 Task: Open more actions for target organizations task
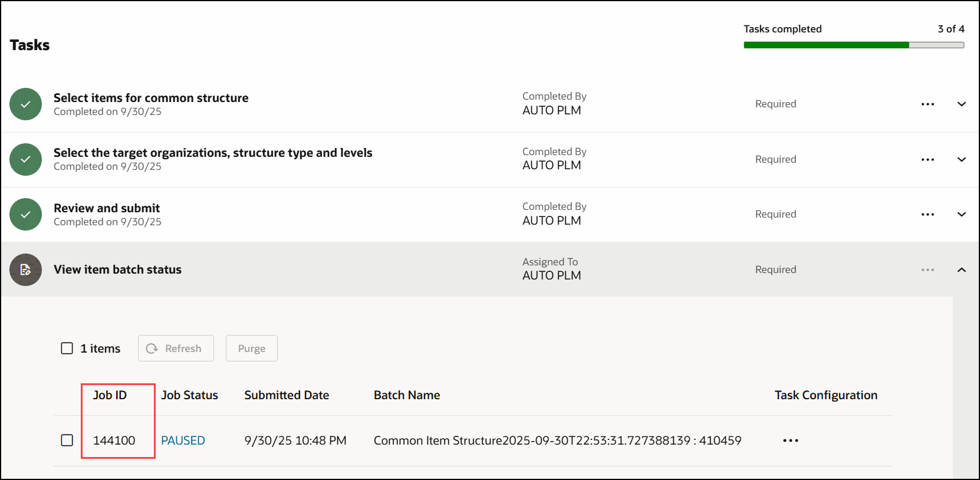(928, 159)
